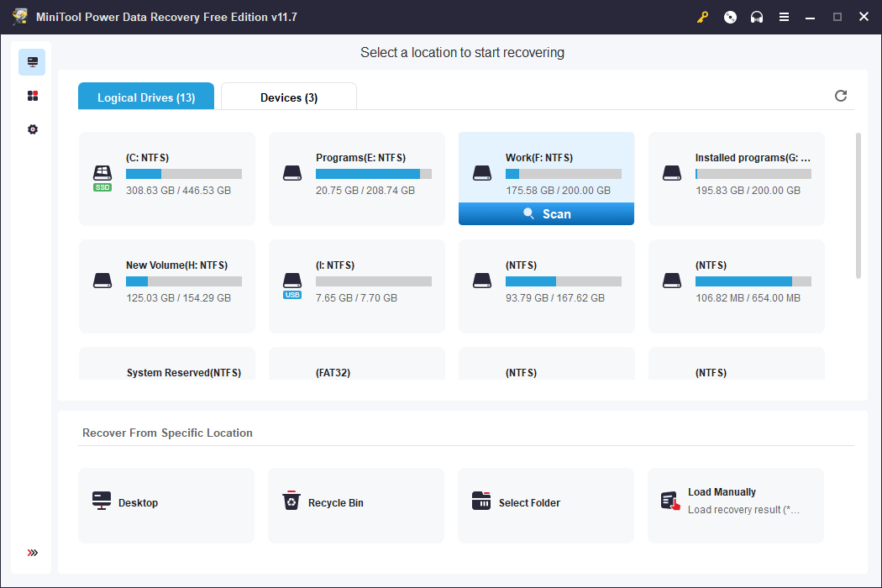Open the utilities grid sidebar icon
The width and height of the screenshot is (882, 588).
(x=33, y=96)
